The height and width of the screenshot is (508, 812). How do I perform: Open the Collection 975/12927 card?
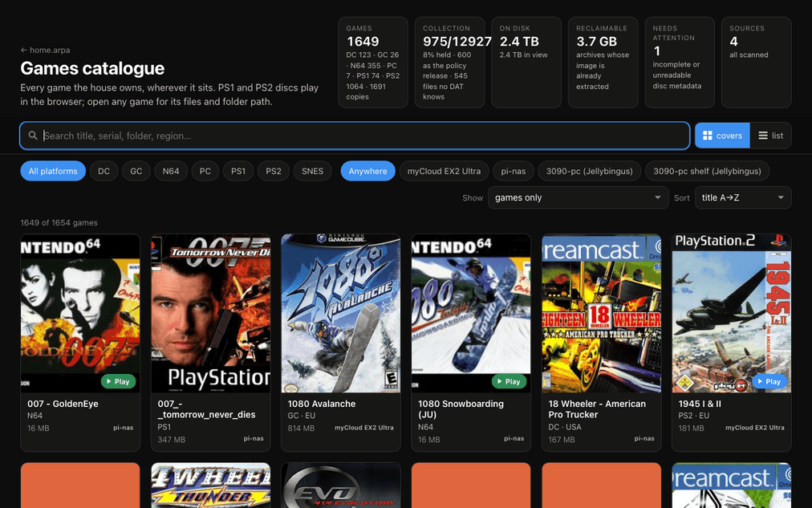pyautogui.click(x=449, y=62)
